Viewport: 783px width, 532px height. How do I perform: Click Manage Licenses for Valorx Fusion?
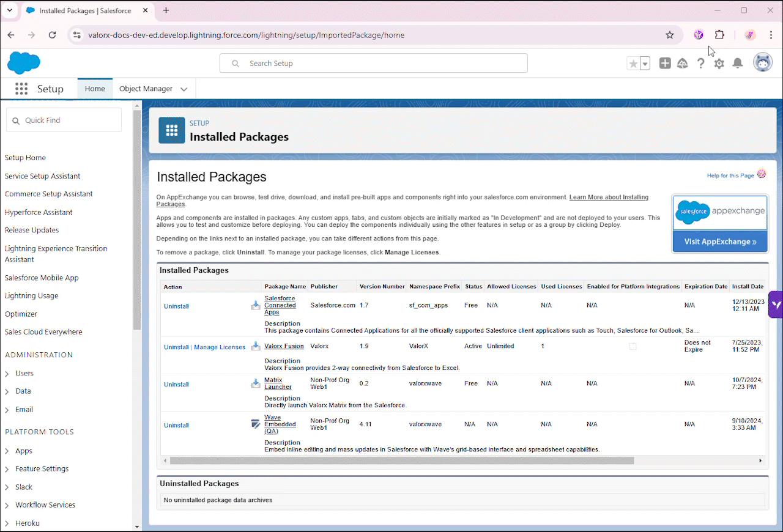click(x=220, y=347)
